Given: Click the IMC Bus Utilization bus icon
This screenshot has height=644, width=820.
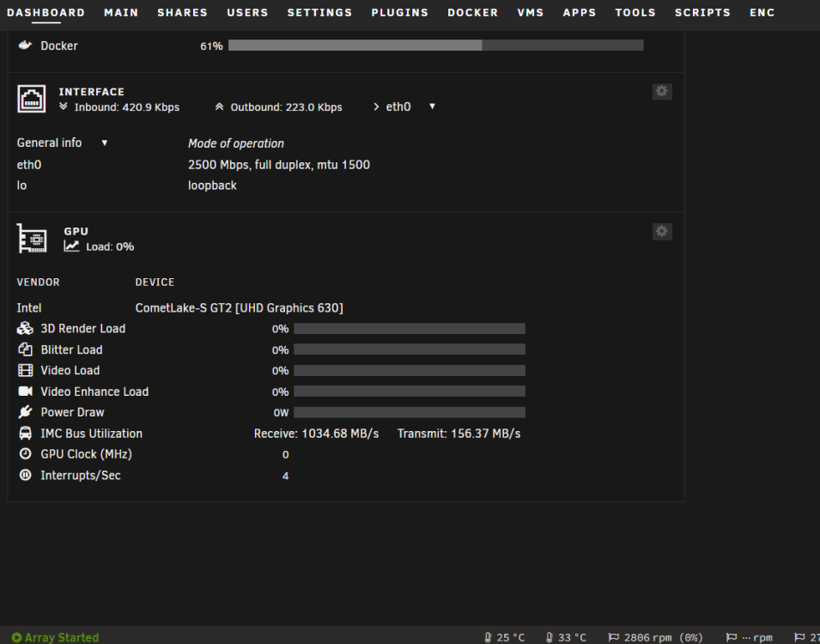Looking at the screenshot, I should [x=25, y=433].
